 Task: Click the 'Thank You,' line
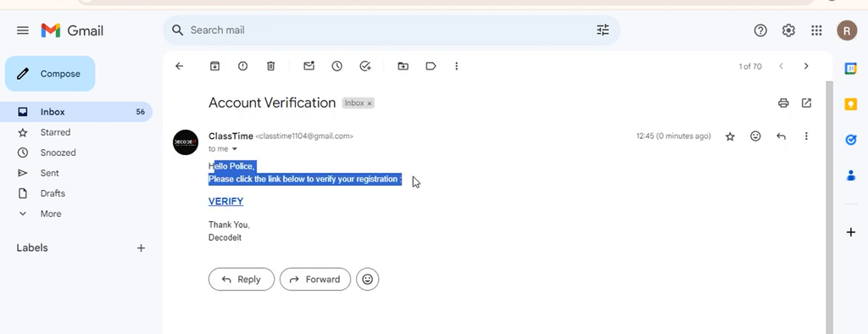coord(229,225)
